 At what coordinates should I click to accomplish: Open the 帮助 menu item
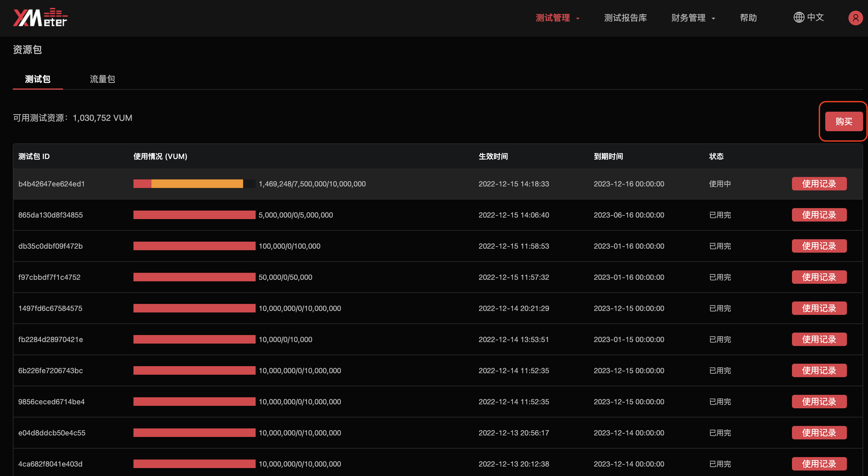point(748,18)
